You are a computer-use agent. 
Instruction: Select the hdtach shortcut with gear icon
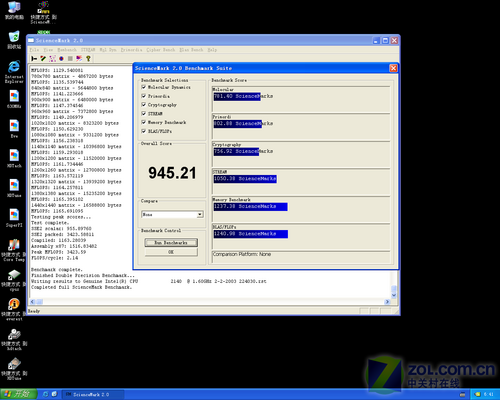coord(14,339)
